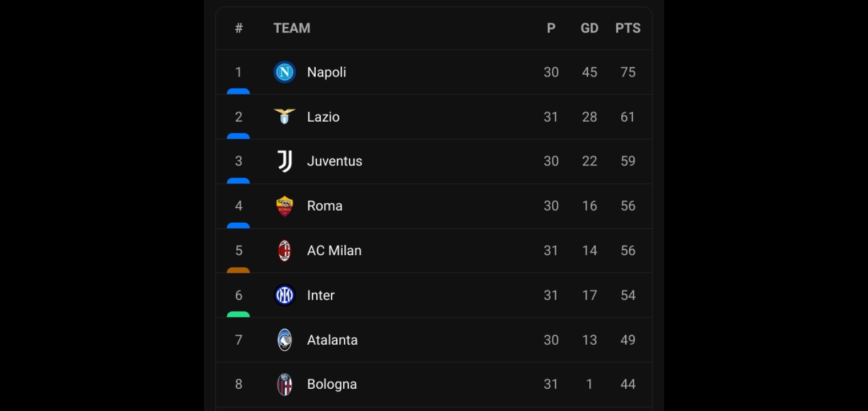Screen dimensions: 868x411
Task: Open the Napoli team name link
Action: [327, 72]
